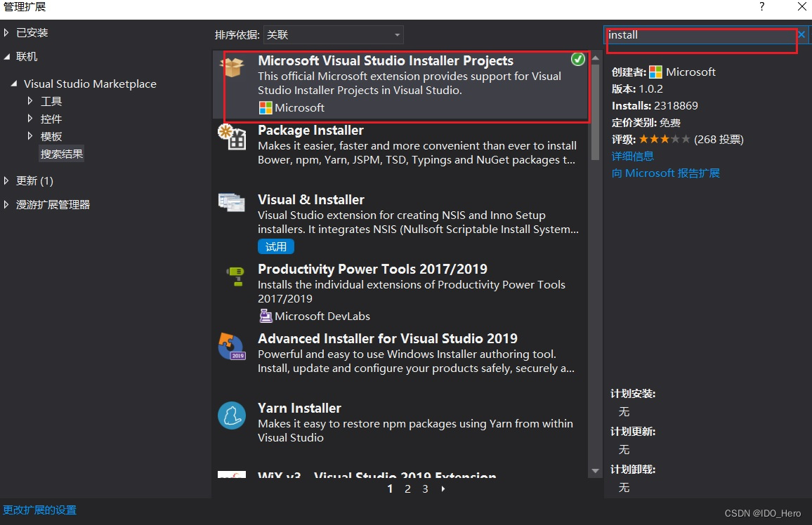Click the Microsoft DevLabs flask icon
Viewport: 812px width, 525px height.
[265, 316]
